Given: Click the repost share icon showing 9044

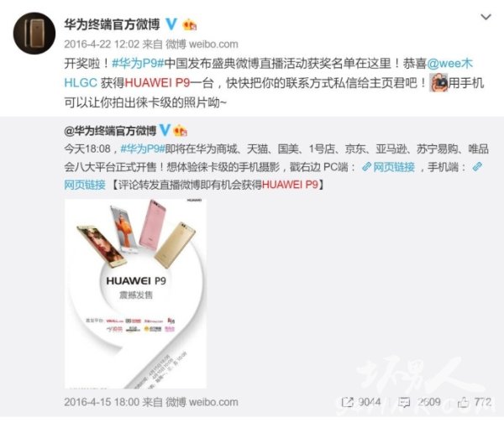Looking at the screenshot, I should tap(348, 402).
